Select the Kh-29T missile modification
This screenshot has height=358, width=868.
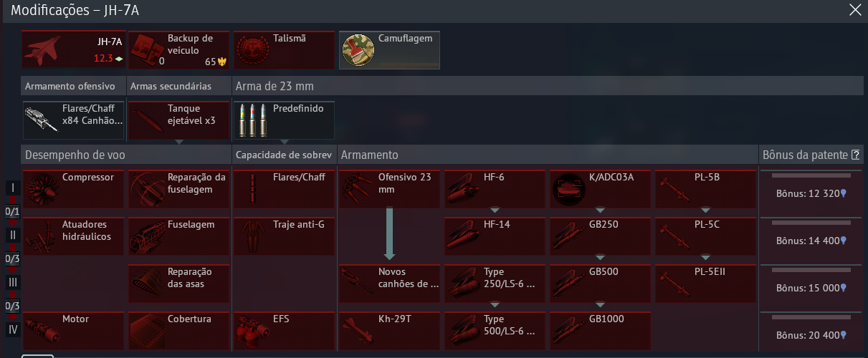[390, 330]
